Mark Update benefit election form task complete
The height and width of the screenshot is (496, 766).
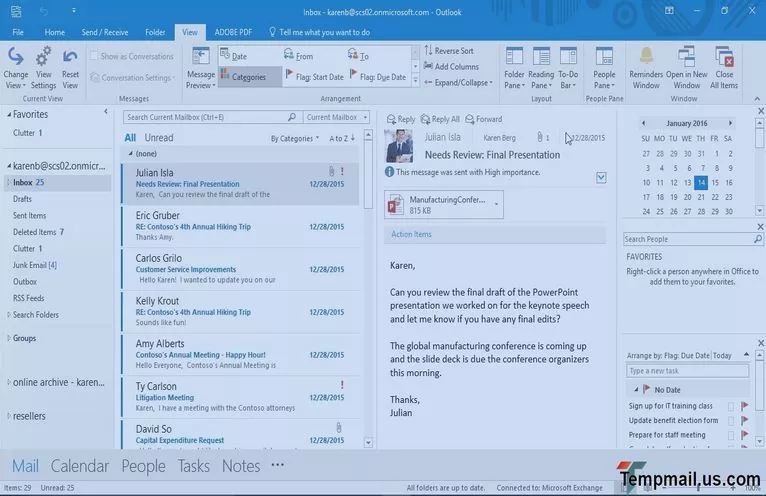tap(731, 421)
